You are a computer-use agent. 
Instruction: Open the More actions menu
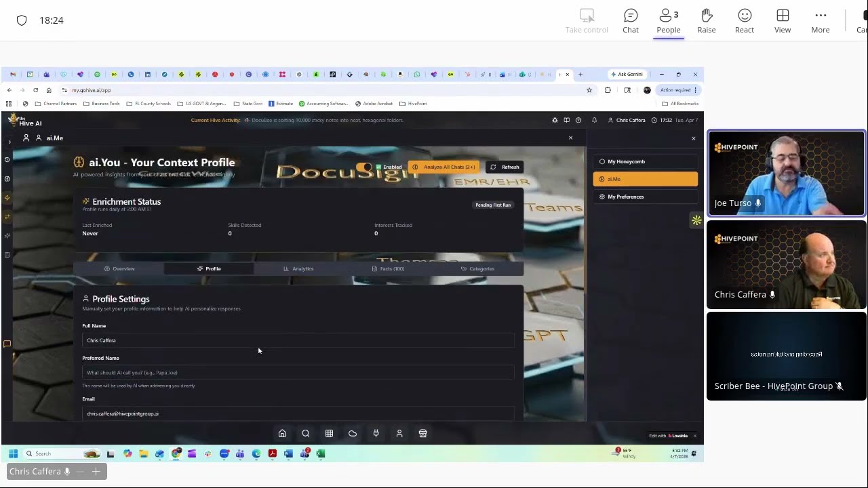click(821, 21)
